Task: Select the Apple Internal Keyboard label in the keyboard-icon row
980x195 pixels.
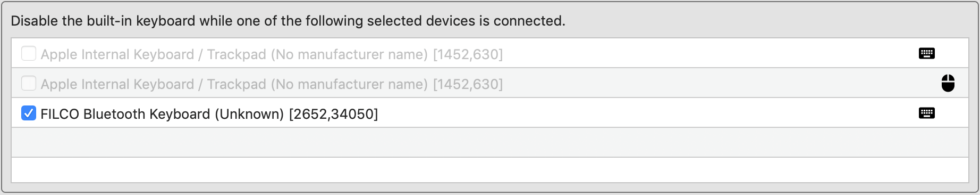Action: coord(117,54)
